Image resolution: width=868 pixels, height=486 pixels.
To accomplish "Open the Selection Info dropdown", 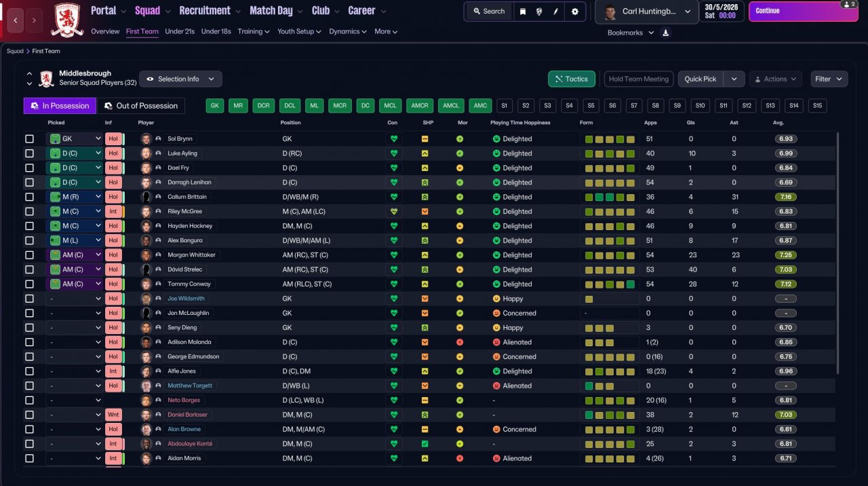I will pos(180,79).
